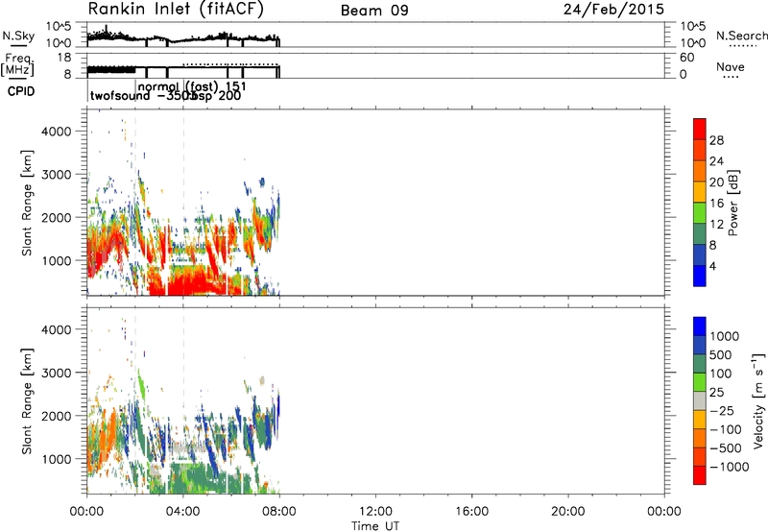Click the light green segment of Velocity colorbar
The width and height of the screenshot is (768, 532).
700,382
